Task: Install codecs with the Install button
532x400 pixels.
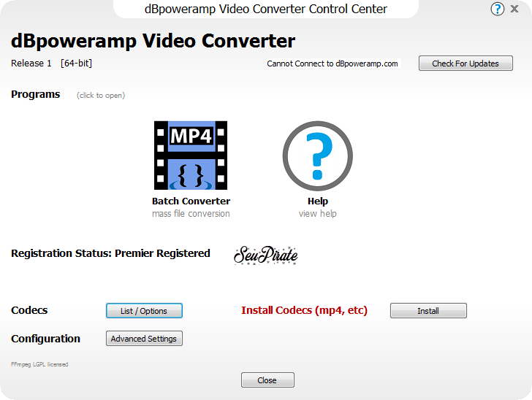Action: pos(428,311)
